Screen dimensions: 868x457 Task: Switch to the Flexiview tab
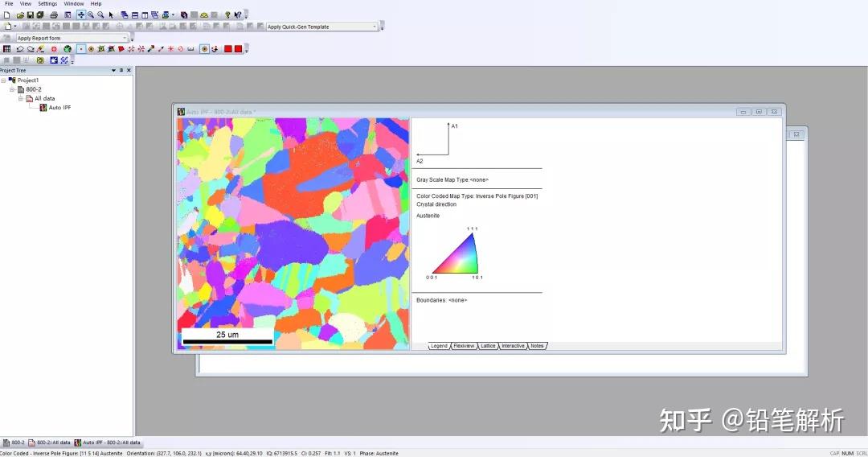pyautogui.click(x=464, y=346)
